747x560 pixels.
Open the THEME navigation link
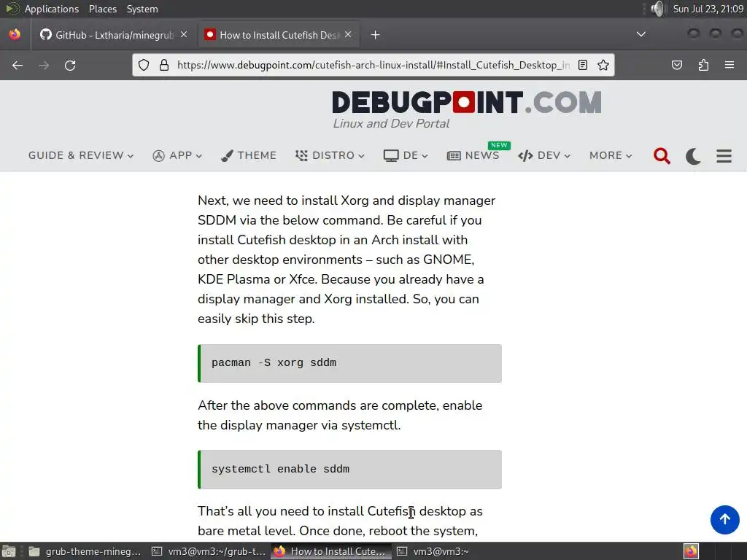[249, 155]
